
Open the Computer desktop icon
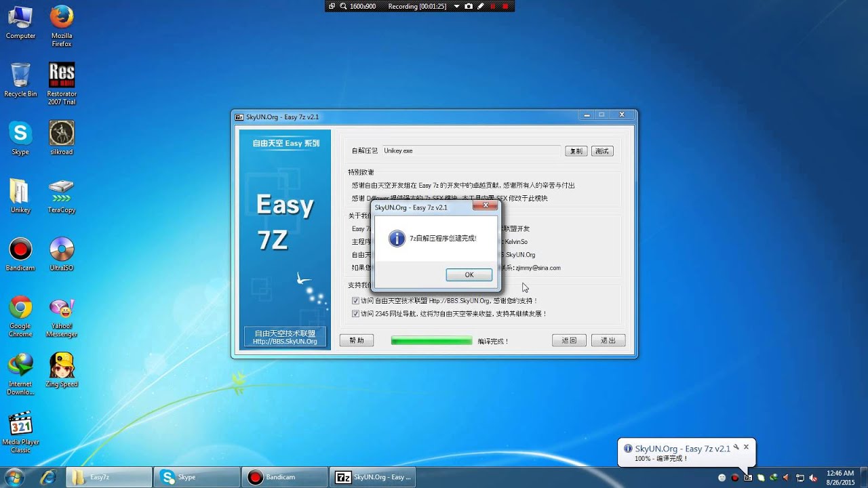pos(20,22)
